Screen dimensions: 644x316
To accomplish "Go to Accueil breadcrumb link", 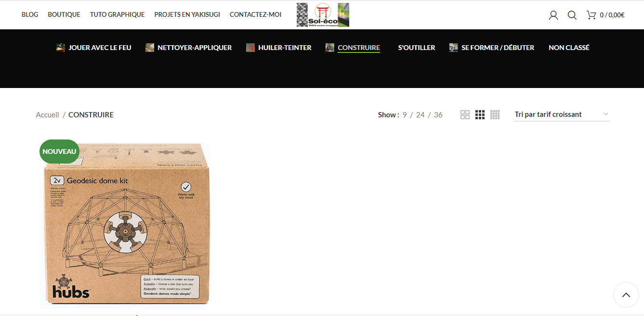I will point(47,114).
